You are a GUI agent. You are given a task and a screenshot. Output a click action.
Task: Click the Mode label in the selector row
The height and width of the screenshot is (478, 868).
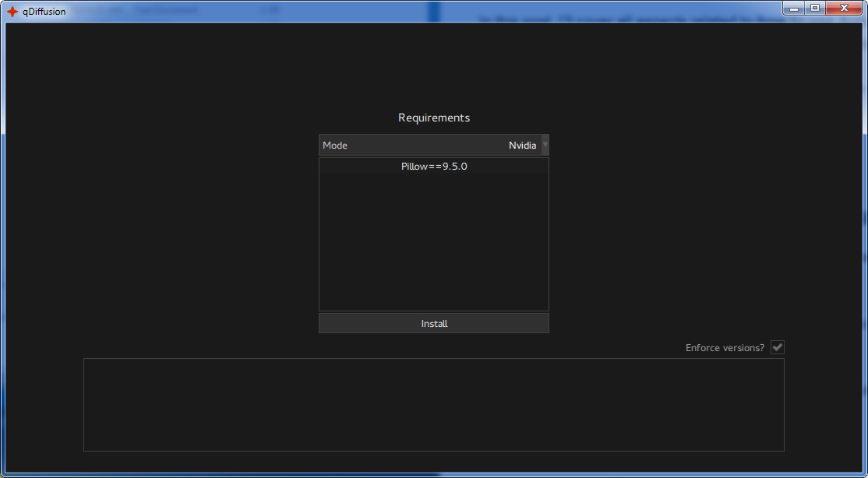[x=335, y=146]
